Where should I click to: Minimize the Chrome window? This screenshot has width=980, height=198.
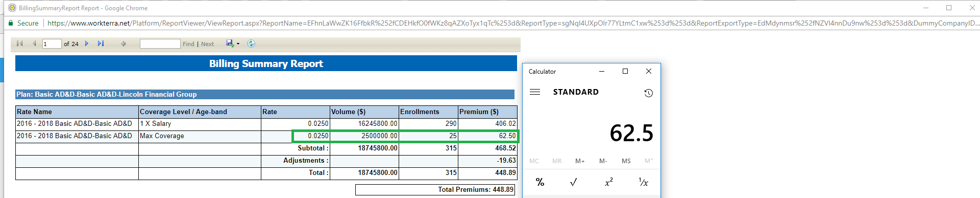926,8
